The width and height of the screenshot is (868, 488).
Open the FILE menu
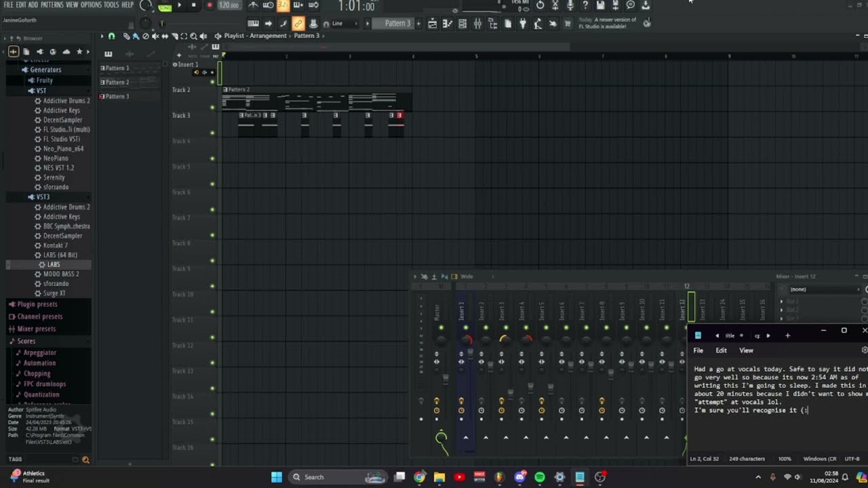click(8, 5)
